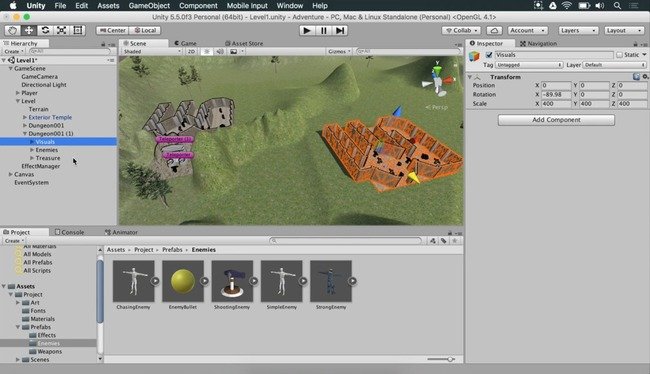Click the Step forward button
This screenshot has height=374, width=650.
(340, 31)
